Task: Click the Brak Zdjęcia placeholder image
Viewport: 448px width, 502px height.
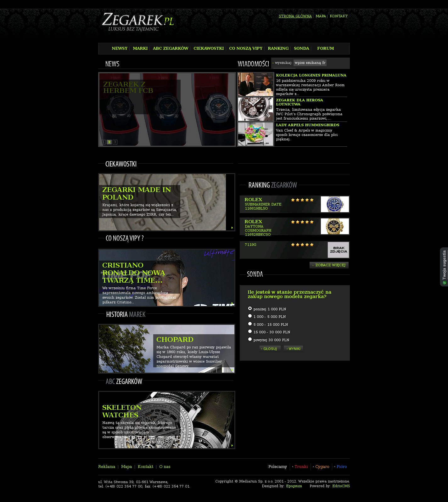Action: [x=338, y=250]
